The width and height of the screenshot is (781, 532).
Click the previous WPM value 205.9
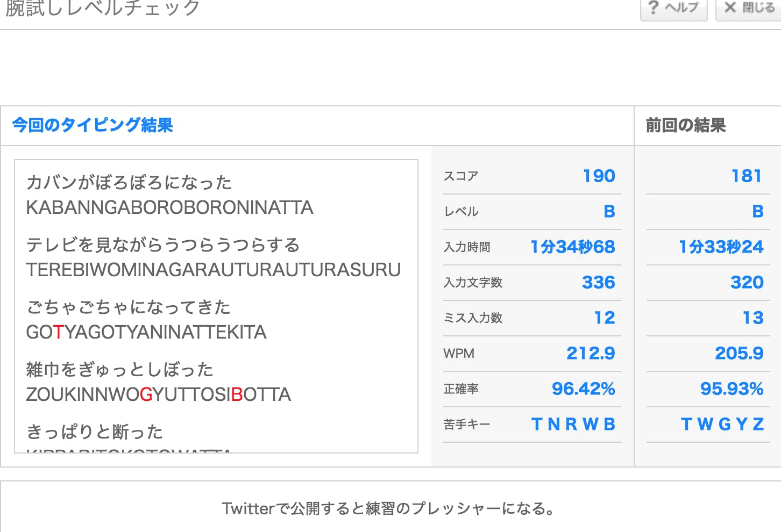point(739,353)
